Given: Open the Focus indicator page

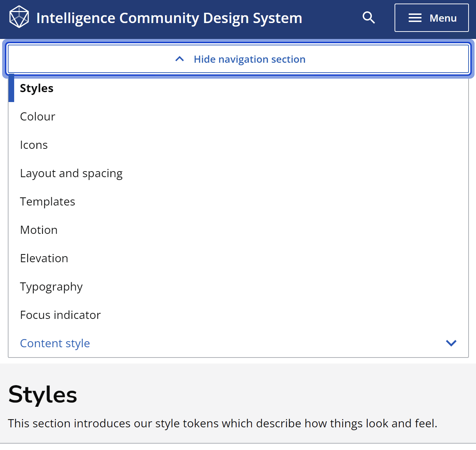Looking at the screenshot, I should coord(60,315).
